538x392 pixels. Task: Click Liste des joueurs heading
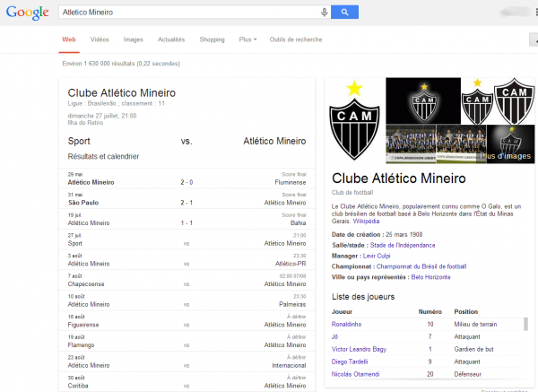[363, 297]
